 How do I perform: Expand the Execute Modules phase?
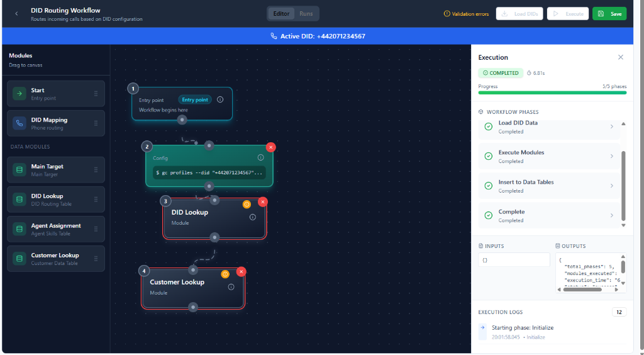(611, 156)
